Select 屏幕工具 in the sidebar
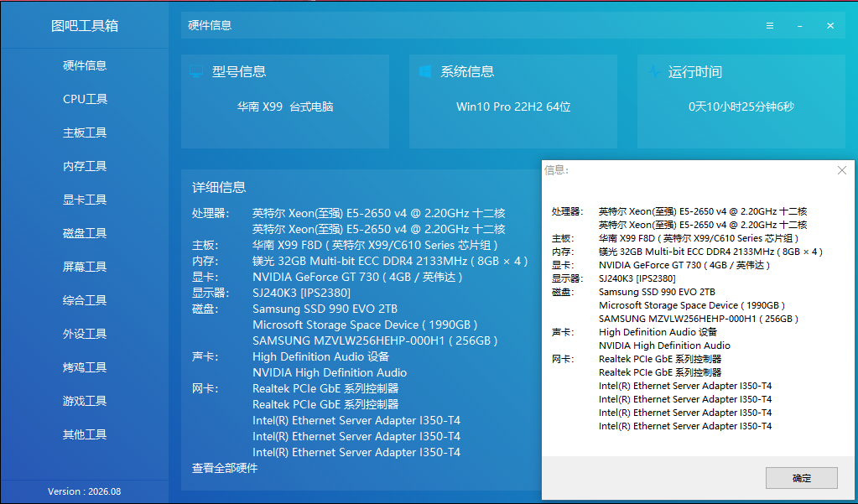 pyautogui.click(x=85, y=267)
